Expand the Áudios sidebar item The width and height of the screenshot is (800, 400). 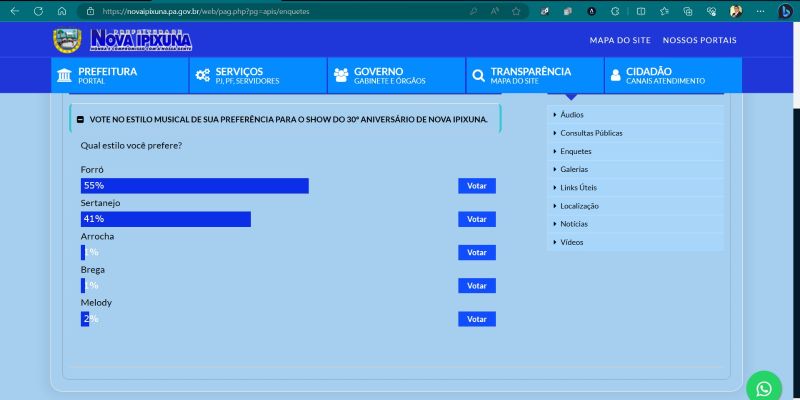tap(572, 115)
